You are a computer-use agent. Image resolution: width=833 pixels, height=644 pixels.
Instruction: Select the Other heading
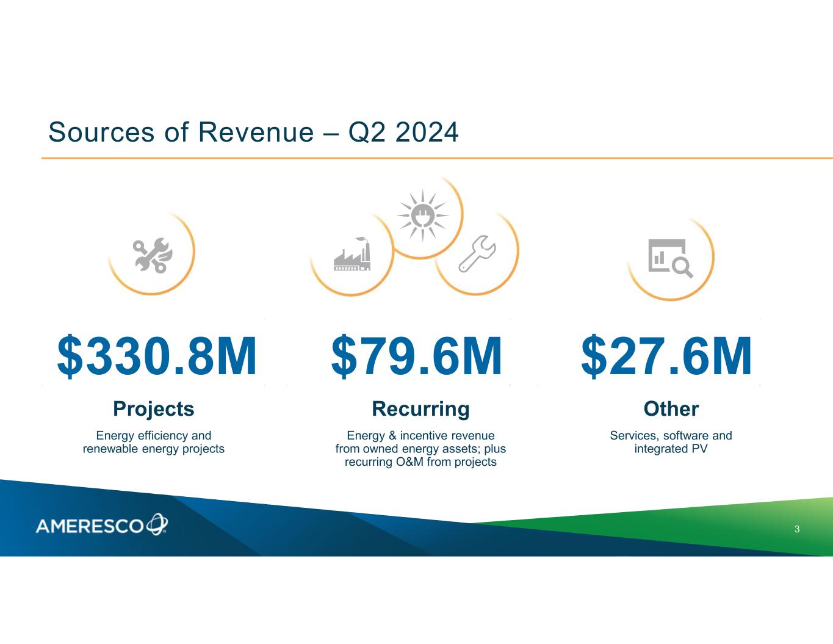point(671,408)
